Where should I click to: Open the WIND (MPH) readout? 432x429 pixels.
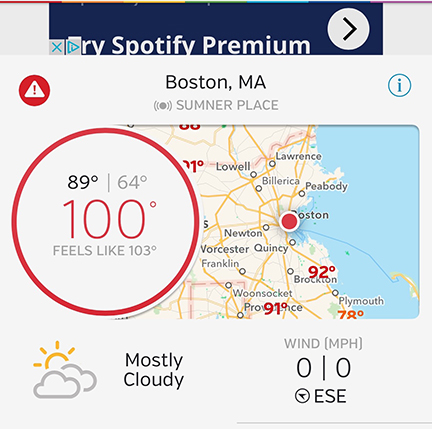(x=323, y=370)
